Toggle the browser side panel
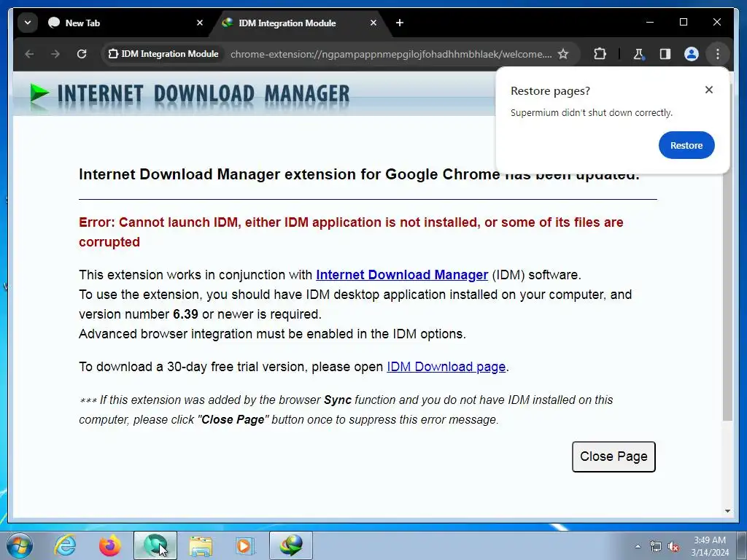747x560 pixels. [x=665, y=54]
